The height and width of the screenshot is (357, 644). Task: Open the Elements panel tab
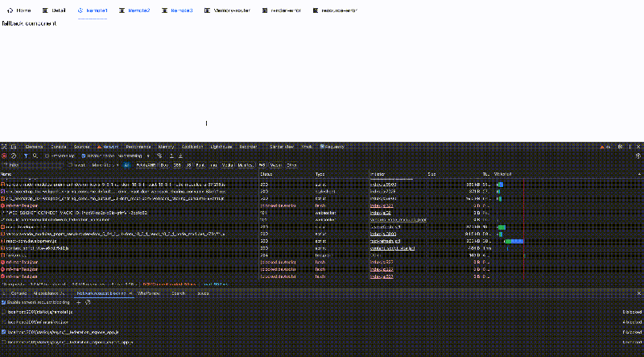(x=34, y=147)
